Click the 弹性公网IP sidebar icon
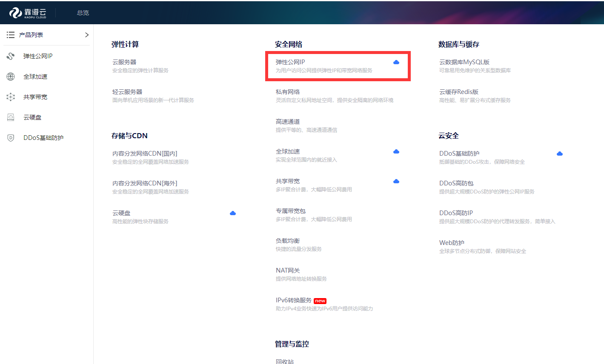 pyautogui.click(x=11, y=56)
